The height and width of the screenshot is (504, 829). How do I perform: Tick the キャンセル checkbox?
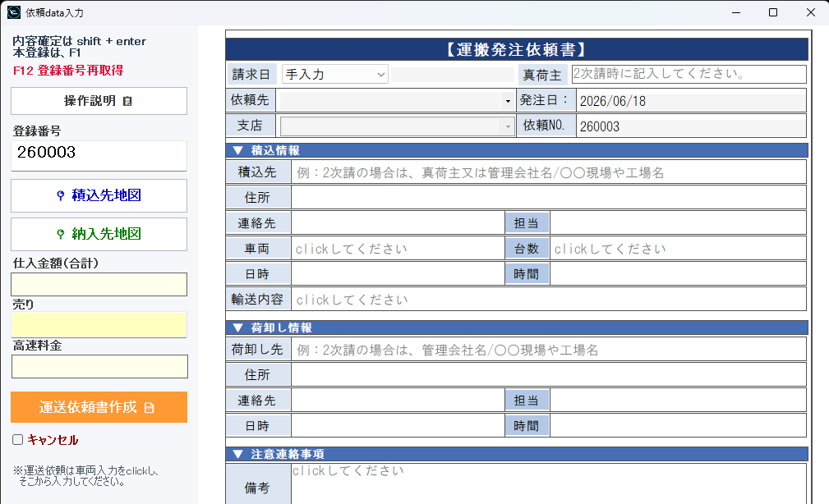click(18, 439)
